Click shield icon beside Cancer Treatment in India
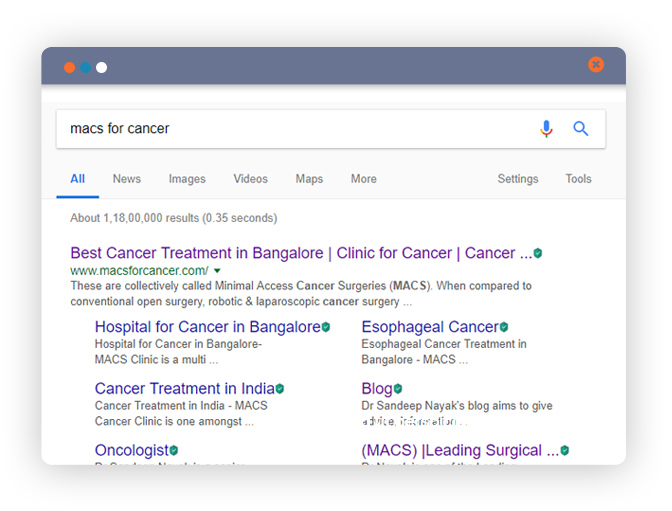Screen dimensions: 672x511 280,389
